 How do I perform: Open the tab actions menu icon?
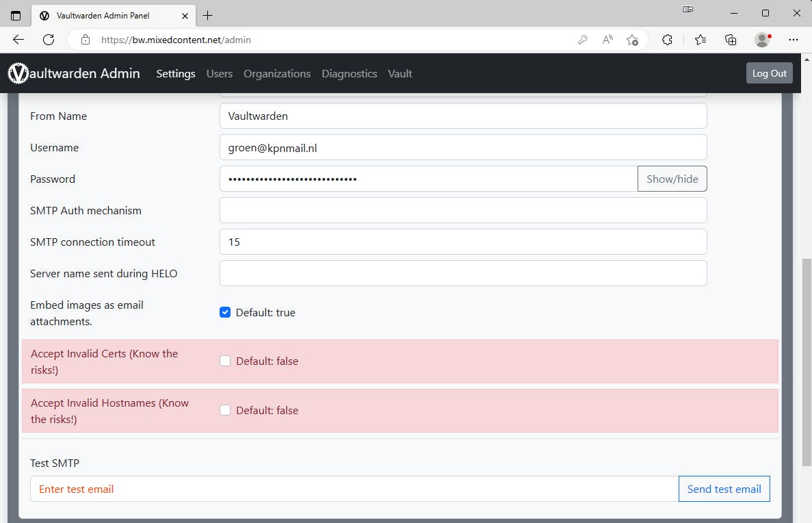click(16, 16)
